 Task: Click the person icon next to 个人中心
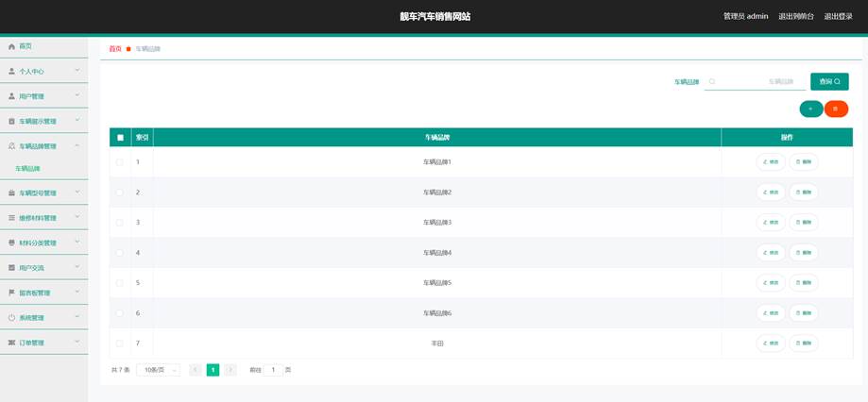point(11,72)
